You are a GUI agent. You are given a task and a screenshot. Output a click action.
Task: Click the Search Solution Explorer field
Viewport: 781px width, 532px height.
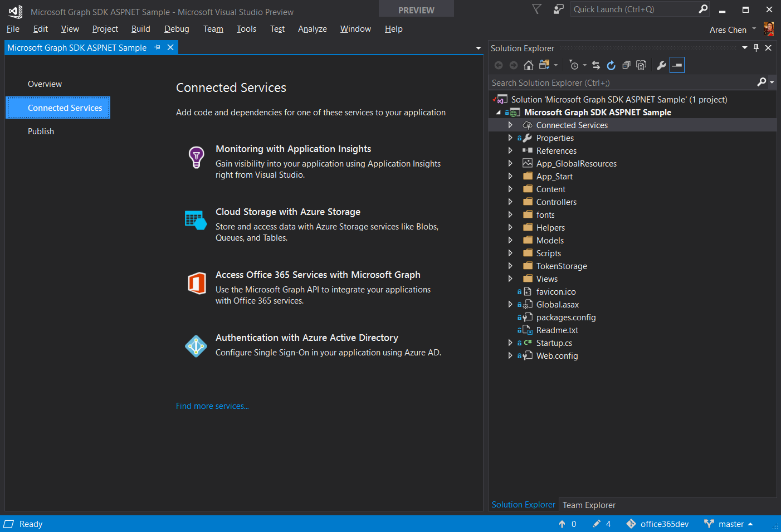coord(621,83)
